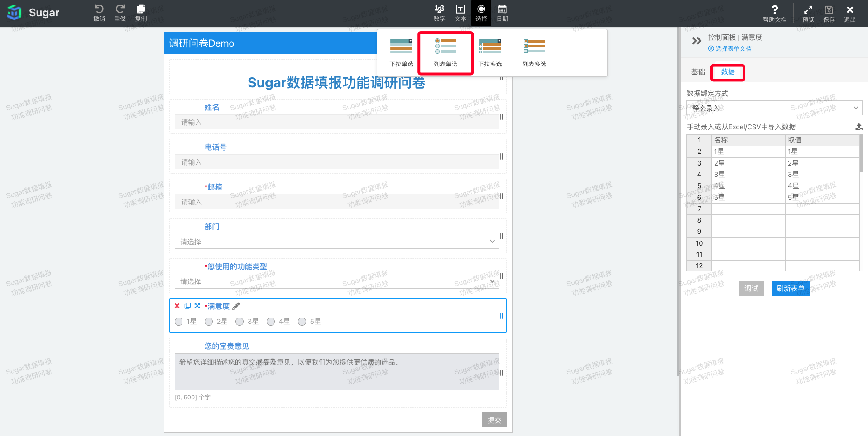Grab the drag handle beside 满意度 field

pos(502,316)
